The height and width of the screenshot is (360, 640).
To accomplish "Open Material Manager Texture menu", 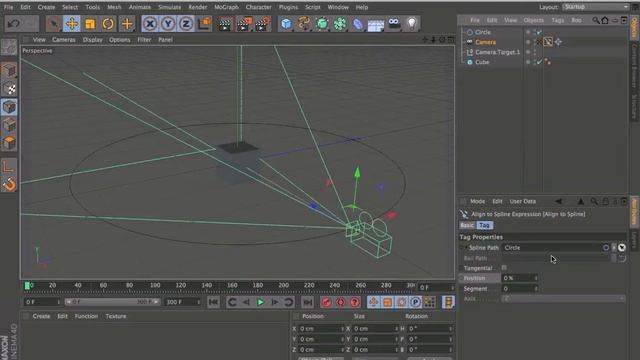I will [x=116, y=316].
